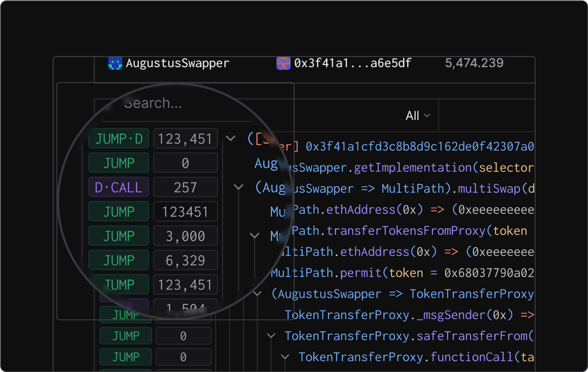Collapse the functionCall row chevron

(x=285, y=357)
